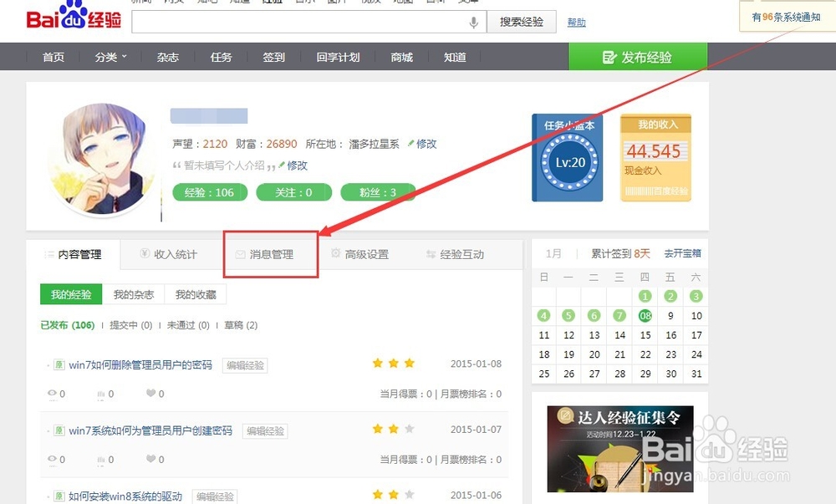
Task: Click vote bar icon under win7系统如何为管理员用户创建密码
Action: pos(101,459)
